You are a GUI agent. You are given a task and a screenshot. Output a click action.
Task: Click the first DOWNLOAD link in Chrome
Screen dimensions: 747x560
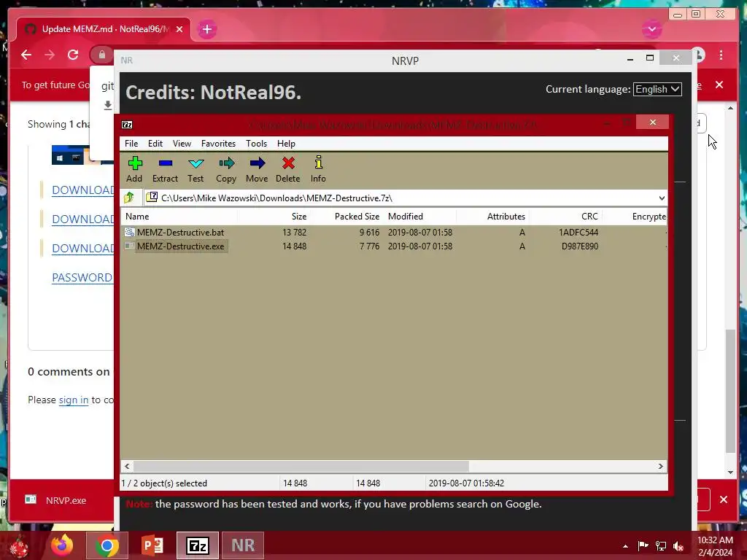pos(82,190)
